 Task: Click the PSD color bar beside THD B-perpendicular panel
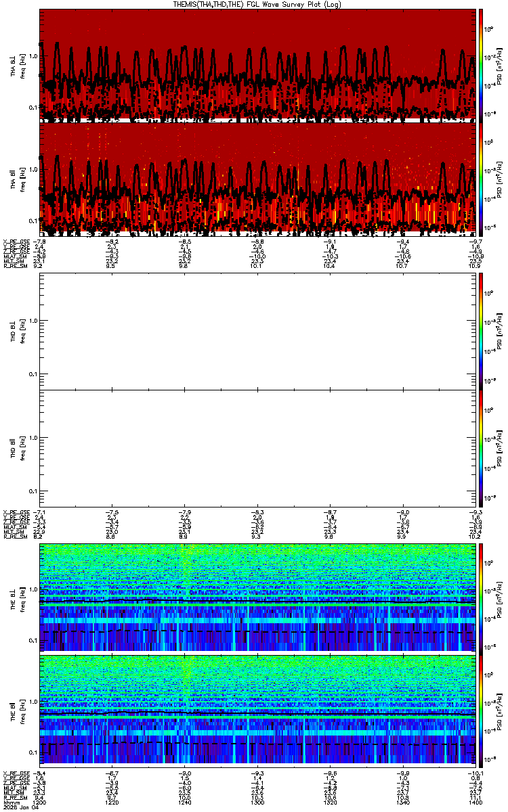tap(482, 331)
